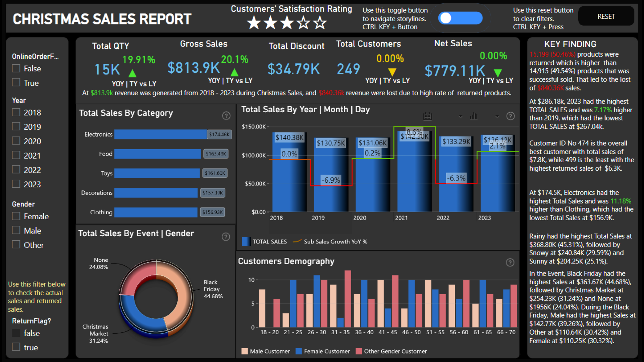Check the OnlineOrderFlag True checkbox
This screenshot has width=644, height=362.
[16, 82]
